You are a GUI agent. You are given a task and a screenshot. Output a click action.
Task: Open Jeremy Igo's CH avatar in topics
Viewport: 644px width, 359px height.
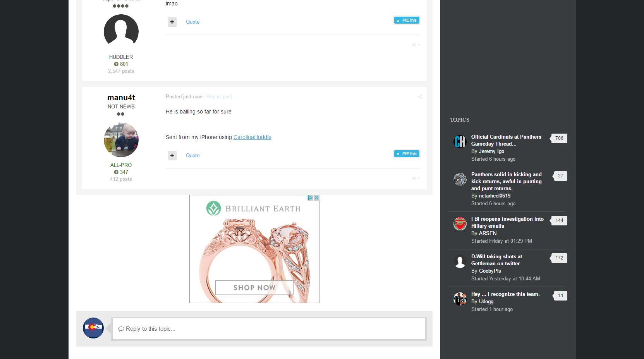click(x=460, y=142)
